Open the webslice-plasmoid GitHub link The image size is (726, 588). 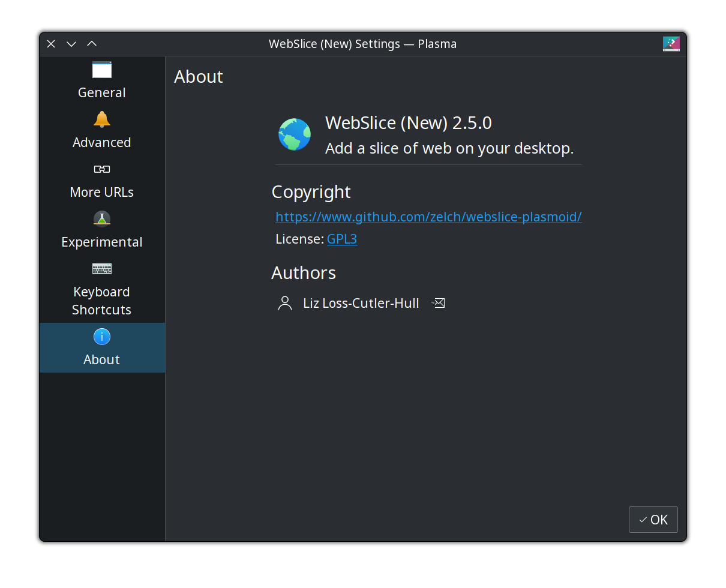[x=428, y=217]
